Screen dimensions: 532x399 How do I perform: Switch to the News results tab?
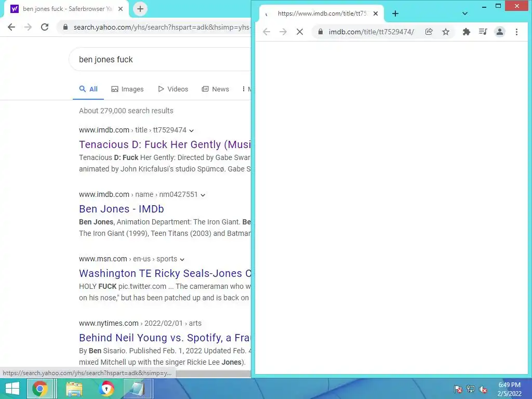(x=216, y=89)
